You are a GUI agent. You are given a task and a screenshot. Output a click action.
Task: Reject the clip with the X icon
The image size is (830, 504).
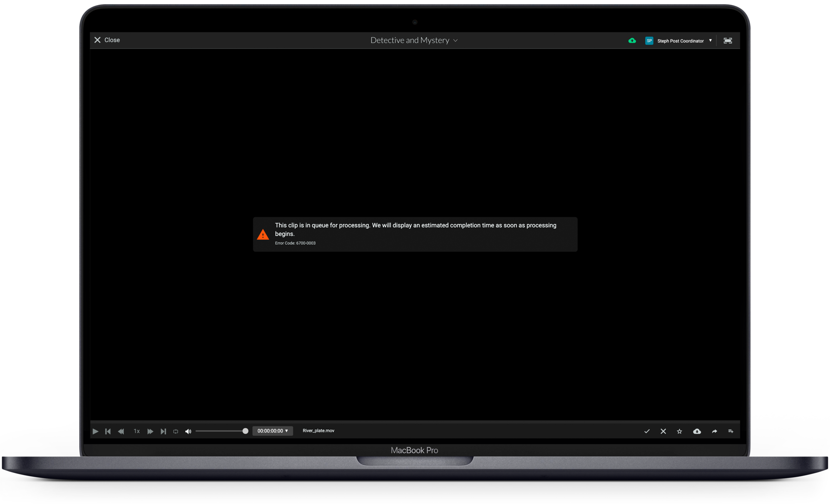coord(663,431)
